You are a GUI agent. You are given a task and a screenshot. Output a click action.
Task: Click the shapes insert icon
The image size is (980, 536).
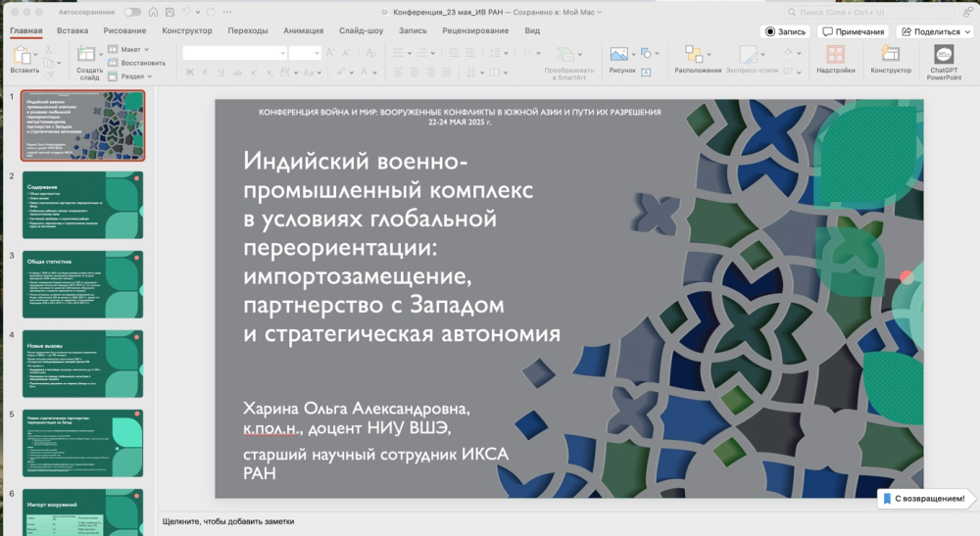point(646,53)
